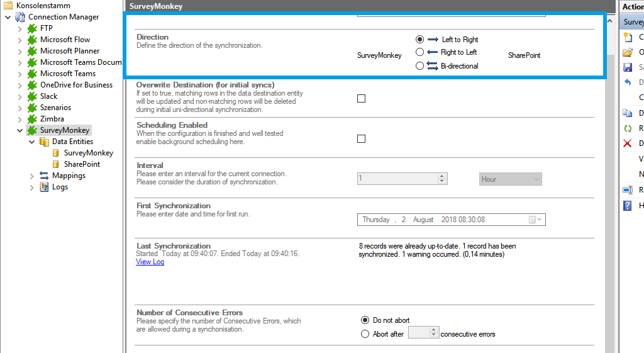Tick the Scheduling Enabled checkbox
The width and height of the screenshot is (644, 353).
click(x=361, y=138)
